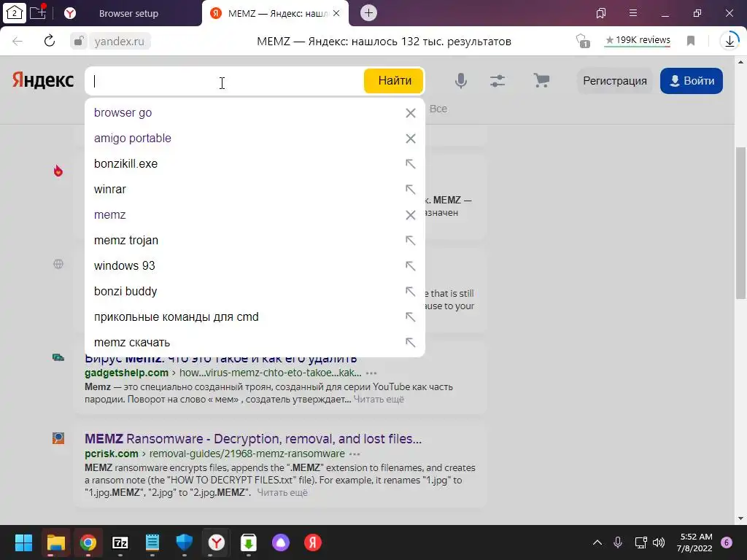Open the browser hamburger menu
Image resolution: width=747 pixels, height=560 pixels.
click(633, 13)
